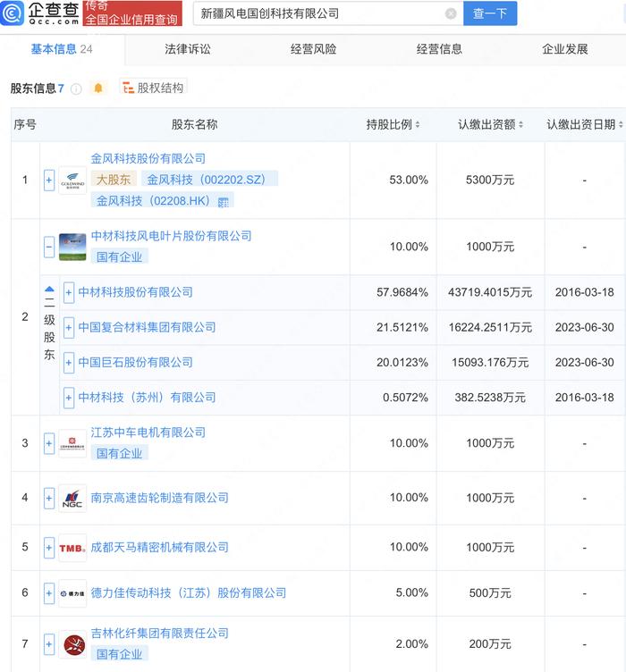
Task: Switch to the 法律诉讼 tab
Action: [188, 49]
